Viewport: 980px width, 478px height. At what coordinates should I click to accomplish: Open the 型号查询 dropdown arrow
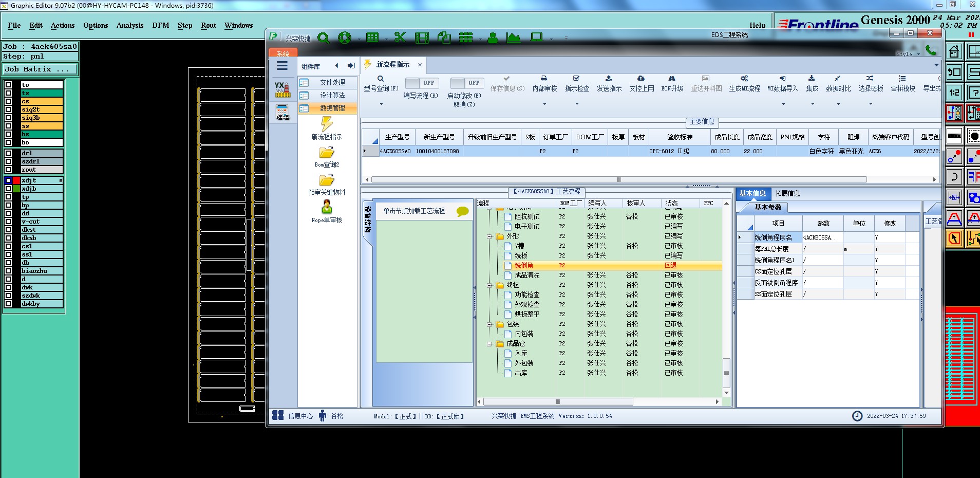381,104
